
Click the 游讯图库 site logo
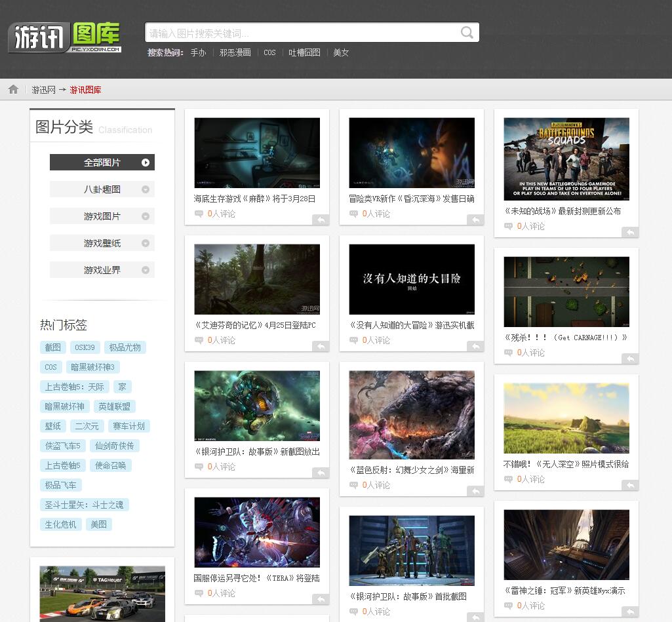coord(65,37)
